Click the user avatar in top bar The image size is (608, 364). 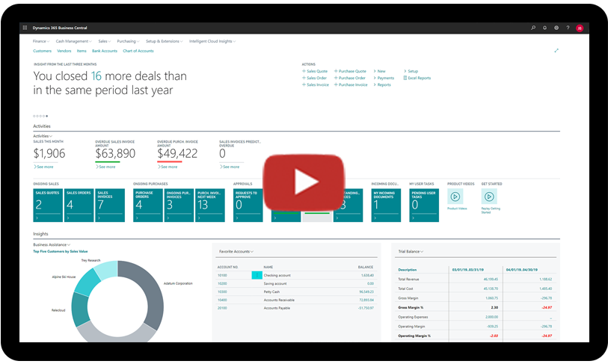pos(580,28)
